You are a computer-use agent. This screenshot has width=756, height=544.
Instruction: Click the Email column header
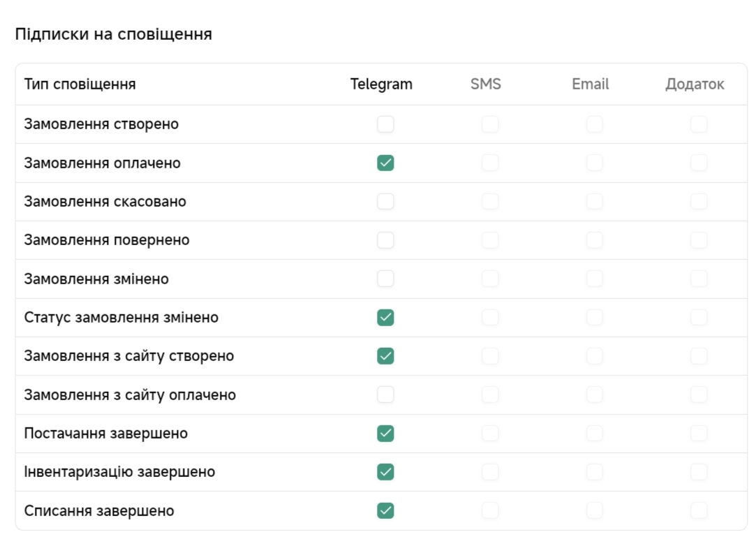pyautogui.click(x=591, y=84)
